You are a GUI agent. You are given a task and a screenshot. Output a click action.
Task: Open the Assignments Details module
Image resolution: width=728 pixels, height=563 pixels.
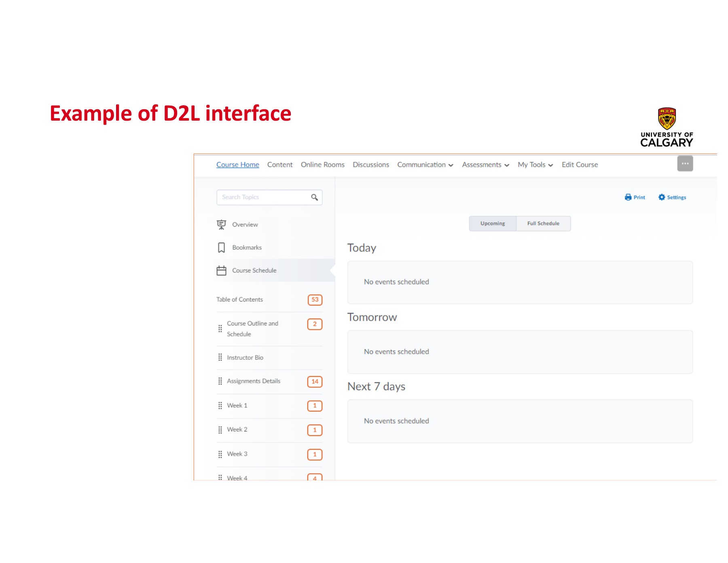(254, 381)
